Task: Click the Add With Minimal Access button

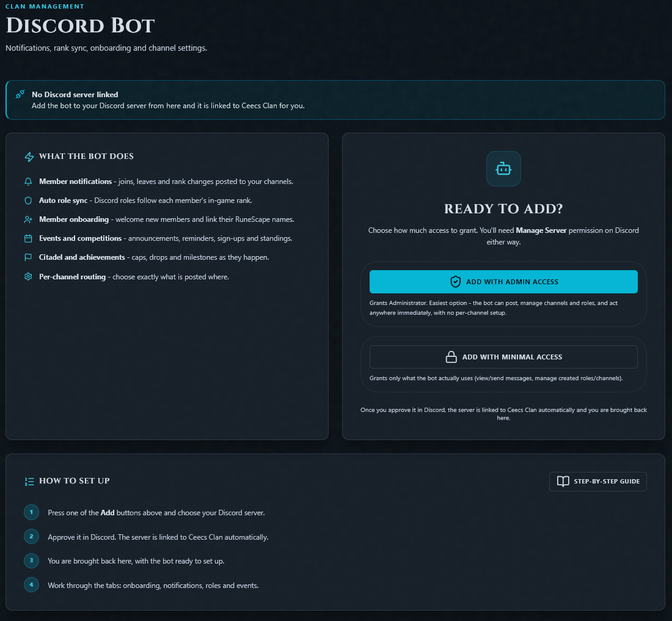Action: (503, 357)
